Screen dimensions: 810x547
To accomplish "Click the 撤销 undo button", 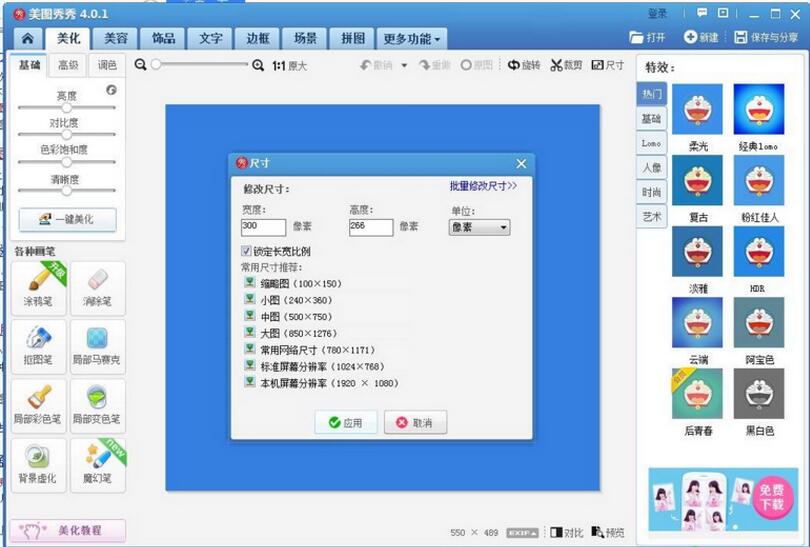I will point(377,65).
